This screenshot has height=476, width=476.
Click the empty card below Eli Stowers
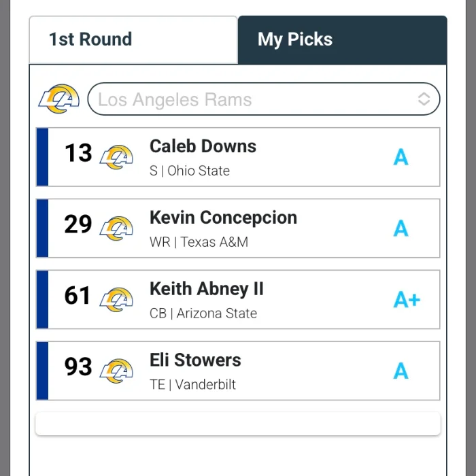tap(238, 424)
